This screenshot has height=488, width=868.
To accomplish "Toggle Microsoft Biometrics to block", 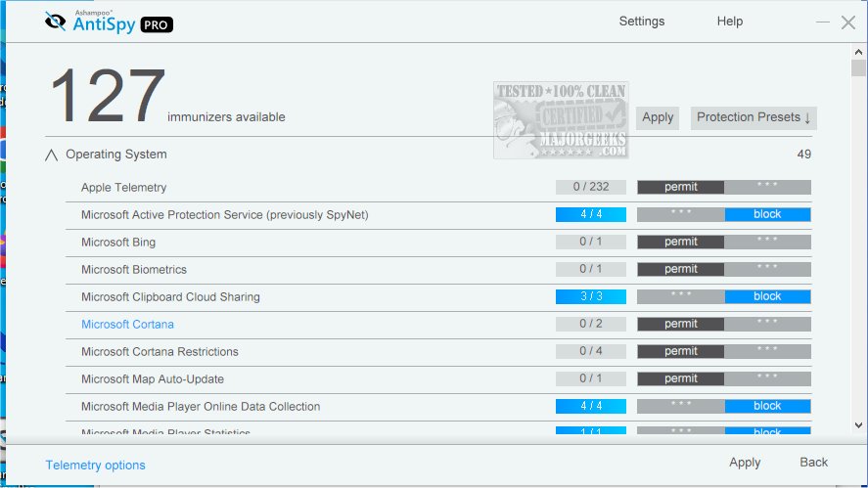I will point(767,269).
